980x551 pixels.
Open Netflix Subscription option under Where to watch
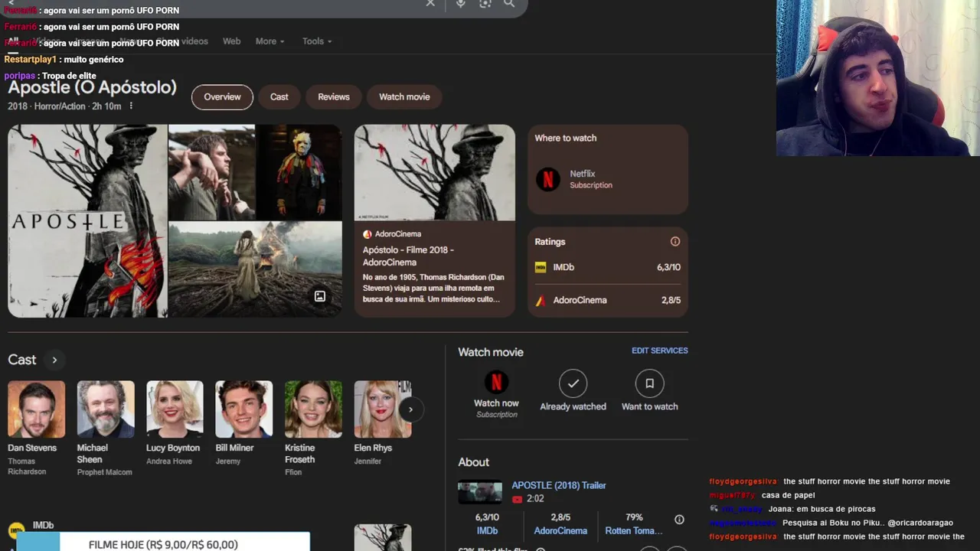click(x=608, y=179)
